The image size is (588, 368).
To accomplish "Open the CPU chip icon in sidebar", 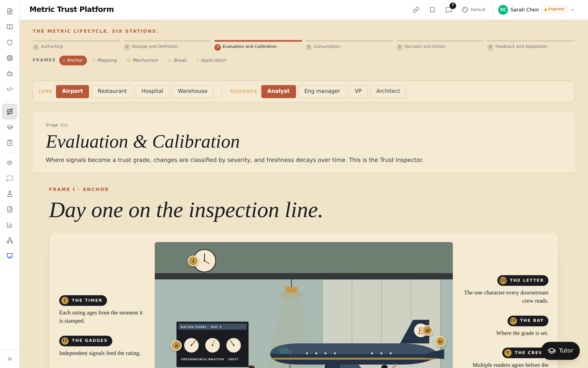I will coord(10,58).
